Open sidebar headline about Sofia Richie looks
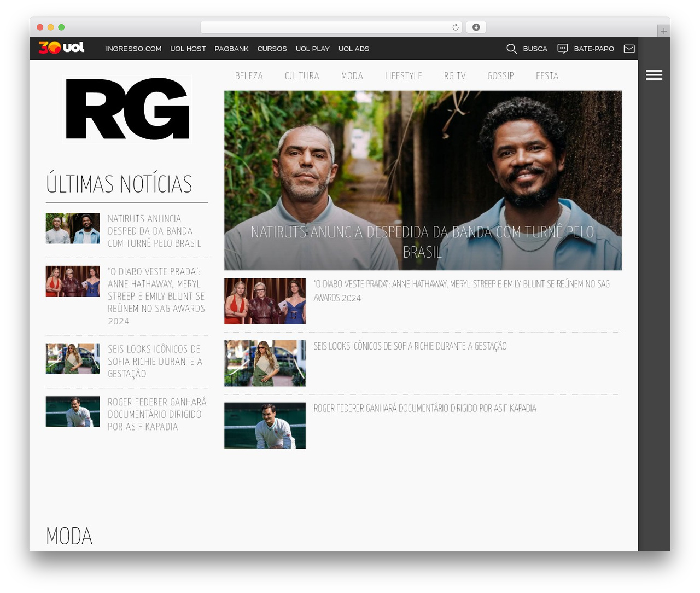 tap(155, 362)
